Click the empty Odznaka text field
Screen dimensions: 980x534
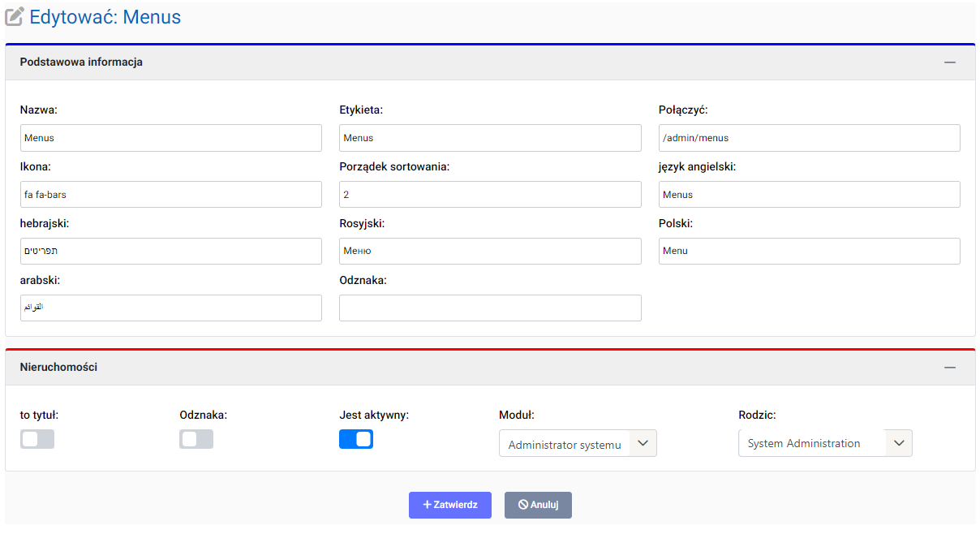click(x=489, y=308)
